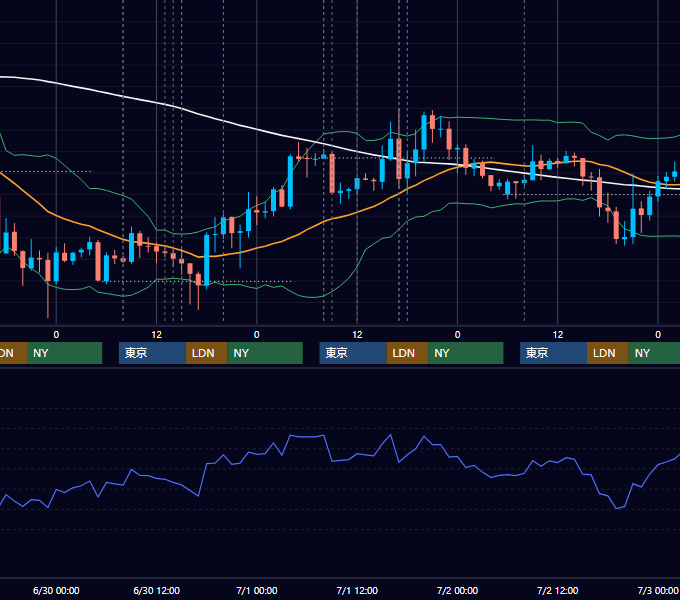This screenshot has width=680, height=600.
Task: Click hour label 0 above 7/2 00:00
Action: pos(457,335)
